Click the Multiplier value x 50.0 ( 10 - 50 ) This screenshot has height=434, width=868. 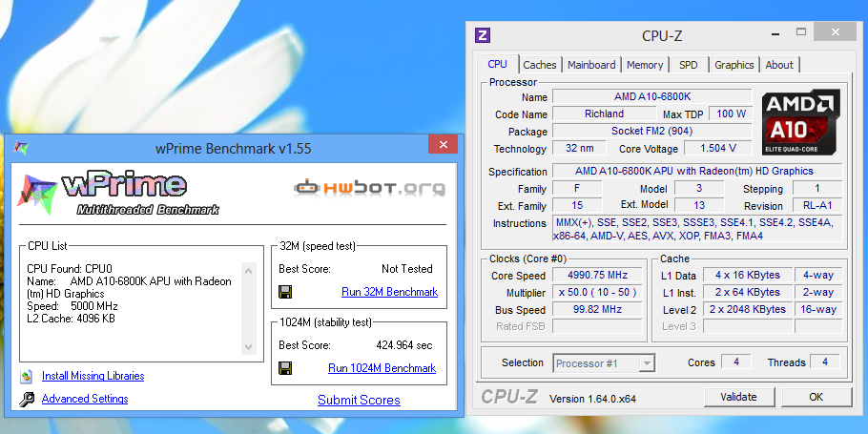[x=597, y=292]
